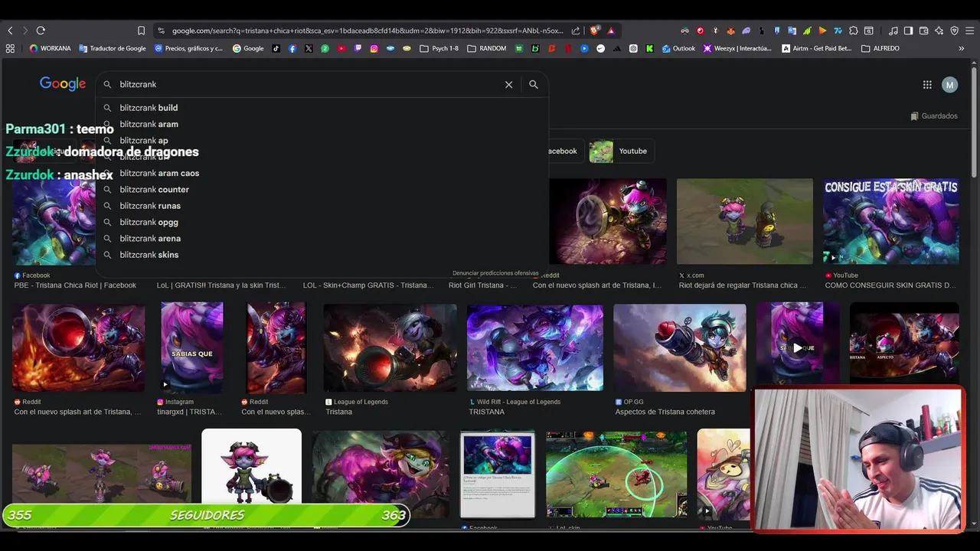The width and height of the screenshot is (980, 551).
Task: Open 'PBE - Tristana Chica Riot | Facebook' result
Action: [75, 285]
